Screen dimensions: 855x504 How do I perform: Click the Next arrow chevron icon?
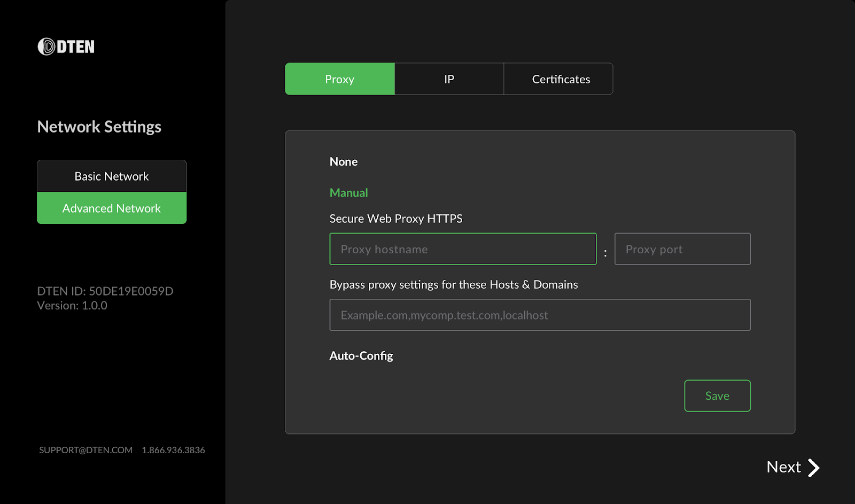point(813,467)
